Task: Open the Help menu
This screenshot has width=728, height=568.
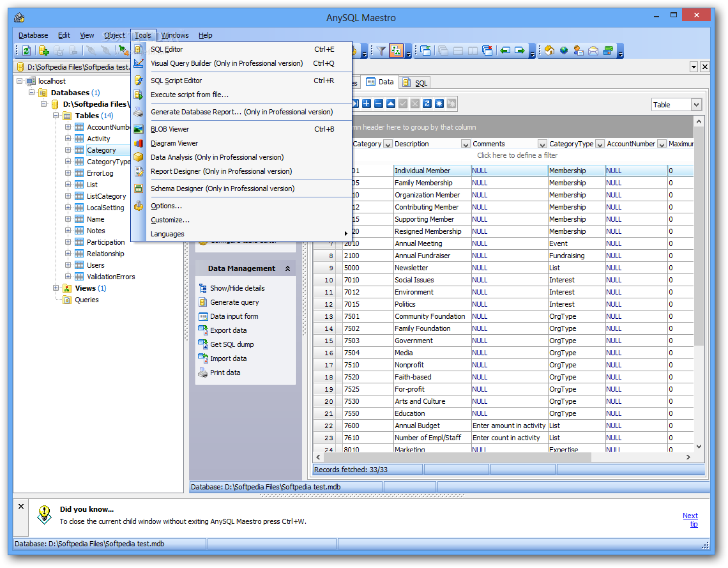Action: tap(205, 35)
